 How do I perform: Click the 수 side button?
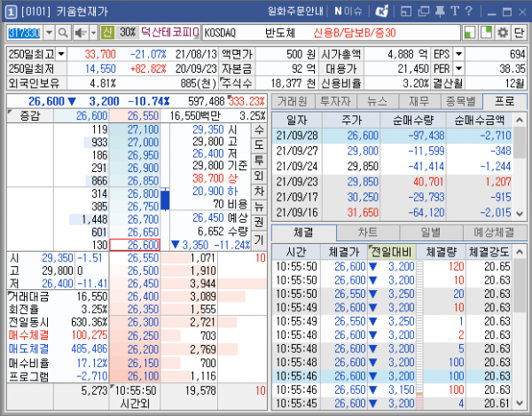(259, 130)
